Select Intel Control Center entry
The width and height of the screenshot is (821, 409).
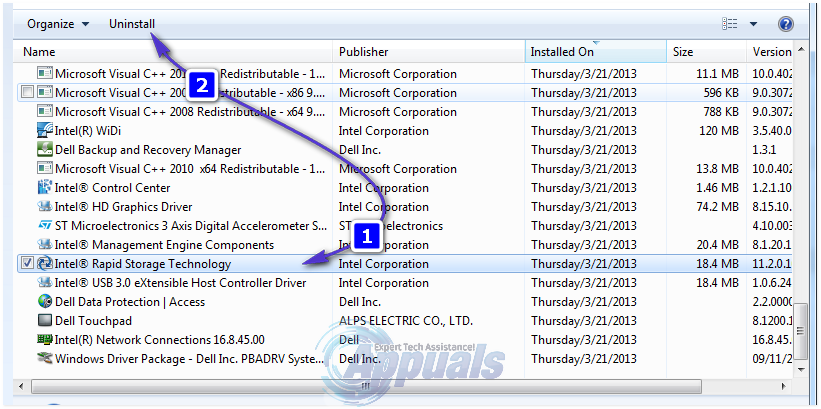pos(113,187)
